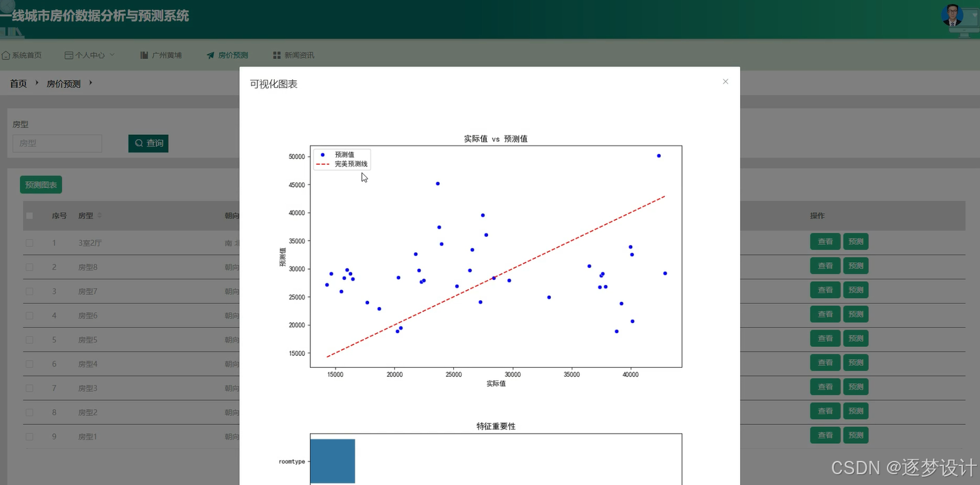This screenshot has width=980, height=485.
Task: Click the 序号 column header
Action: point(60,216)
